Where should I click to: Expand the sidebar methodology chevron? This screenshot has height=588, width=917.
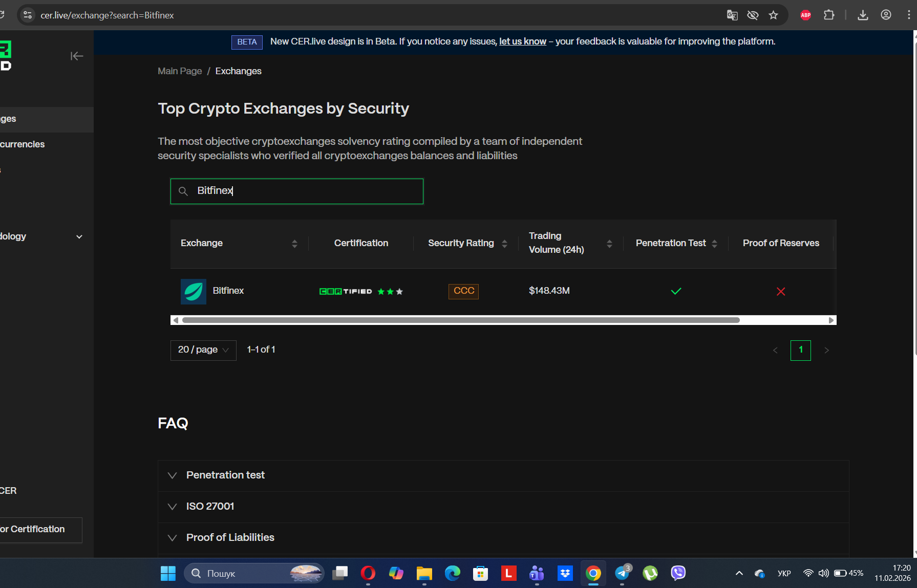coord(79,237)
